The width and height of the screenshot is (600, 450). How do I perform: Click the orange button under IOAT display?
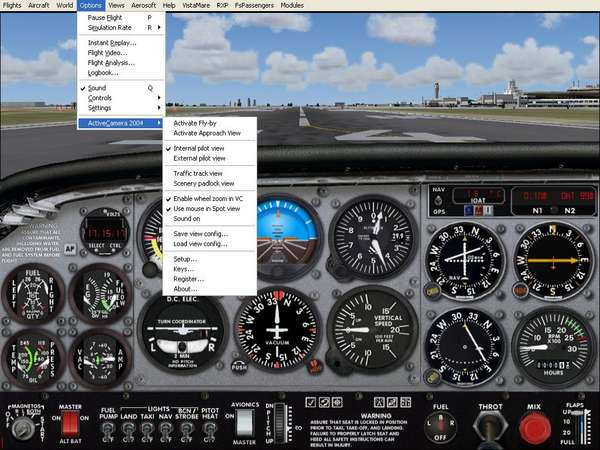pos(478,210)
